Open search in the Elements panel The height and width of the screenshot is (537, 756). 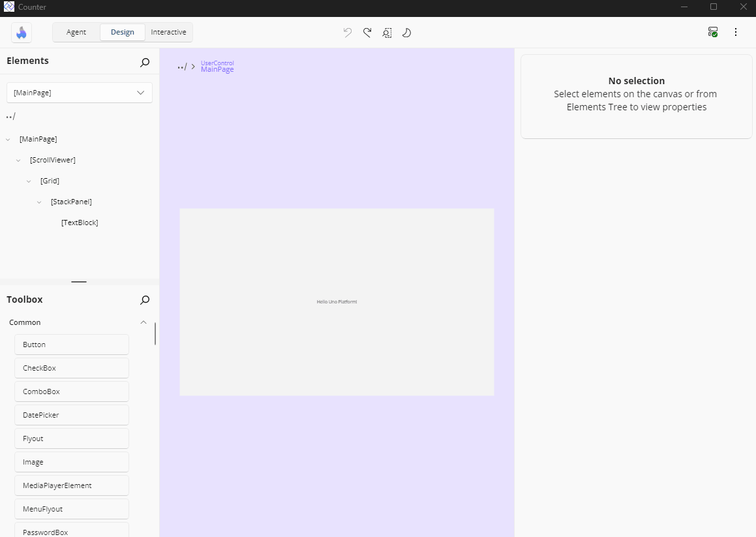tap(144, 63)
